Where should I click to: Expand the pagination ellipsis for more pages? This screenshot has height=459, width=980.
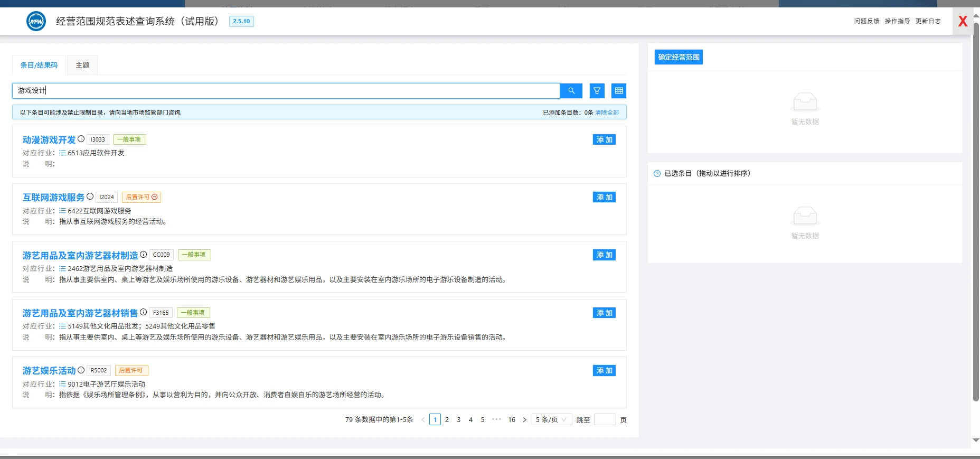coord(496,419)
